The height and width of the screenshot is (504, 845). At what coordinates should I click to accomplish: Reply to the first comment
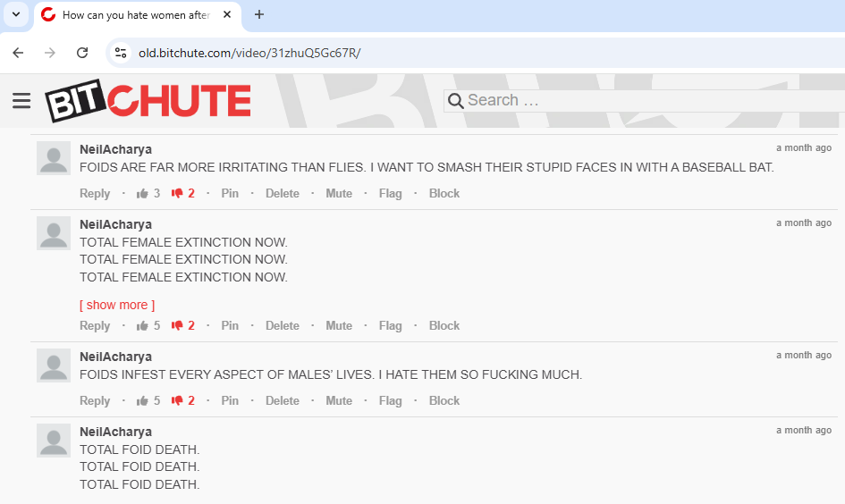(x=95, y=193)
